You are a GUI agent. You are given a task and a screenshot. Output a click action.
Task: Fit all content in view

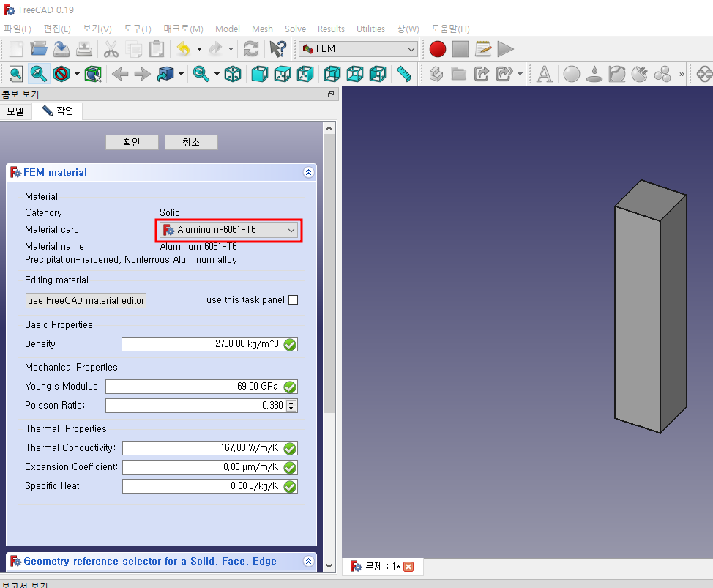click(x=16, y=74)
